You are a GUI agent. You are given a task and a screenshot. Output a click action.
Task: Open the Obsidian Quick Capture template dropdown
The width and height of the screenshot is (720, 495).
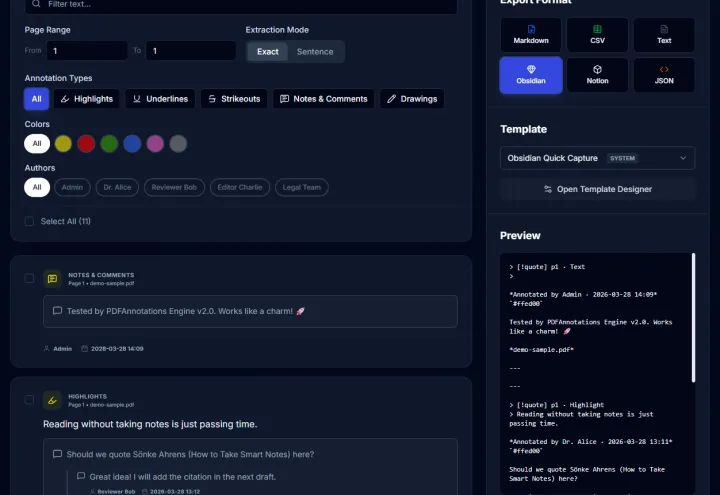pos(597,158)
